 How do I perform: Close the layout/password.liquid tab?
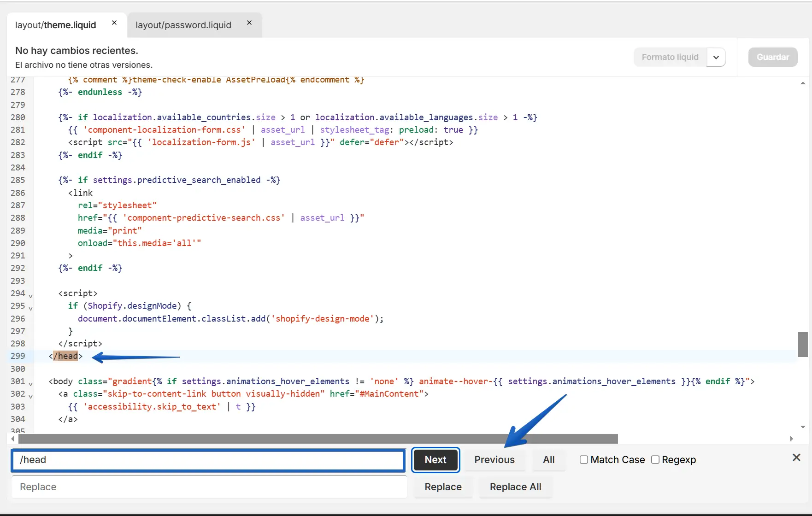tap(249, 23)
